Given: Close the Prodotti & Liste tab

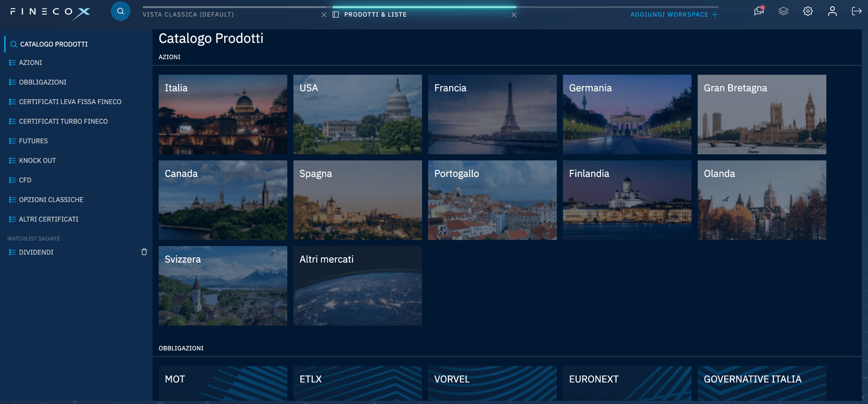Looking at the screenshot, I should click(x=514, y=14).
